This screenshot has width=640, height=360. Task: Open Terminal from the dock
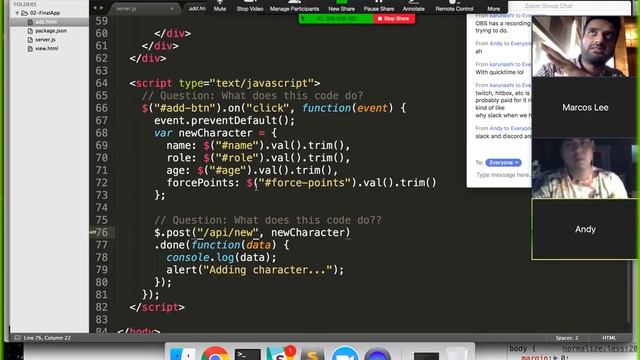[x=247, y=355]
